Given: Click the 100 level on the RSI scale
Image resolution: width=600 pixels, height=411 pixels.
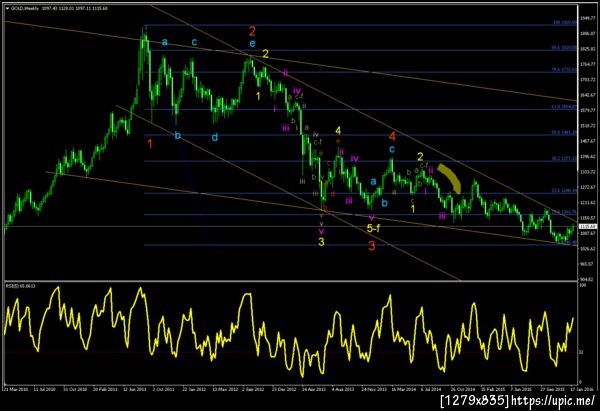Looking at the screenshot, I should coord(583,285).
